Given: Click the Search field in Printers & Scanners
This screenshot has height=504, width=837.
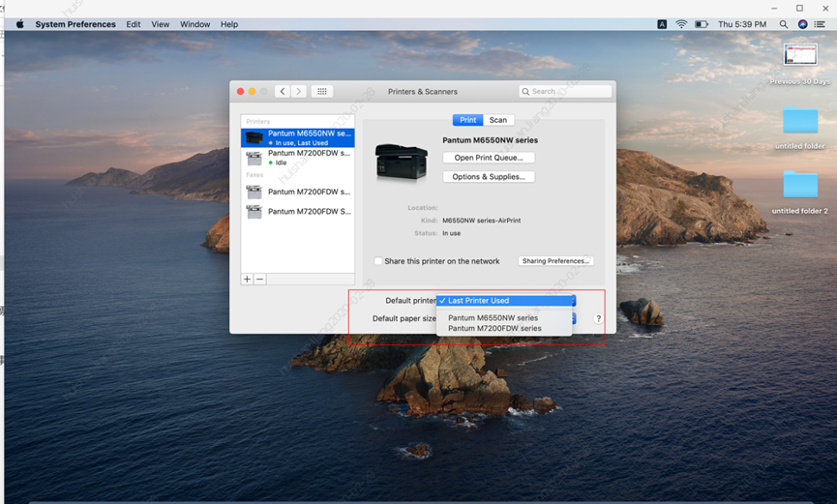Looking at the screenshot, I should coord(565,91).
